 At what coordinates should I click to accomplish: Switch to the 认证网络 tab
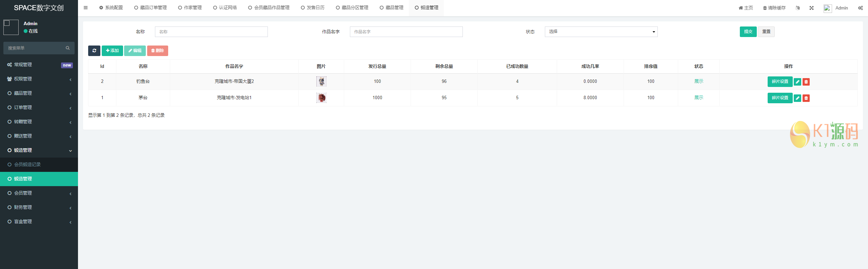(x=225, y=8)
